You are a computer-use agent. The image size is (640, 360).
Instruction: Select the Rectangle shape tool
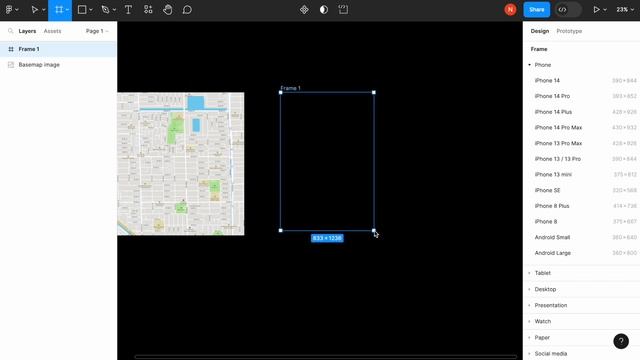pyautogui.click(x=82, y=10)
